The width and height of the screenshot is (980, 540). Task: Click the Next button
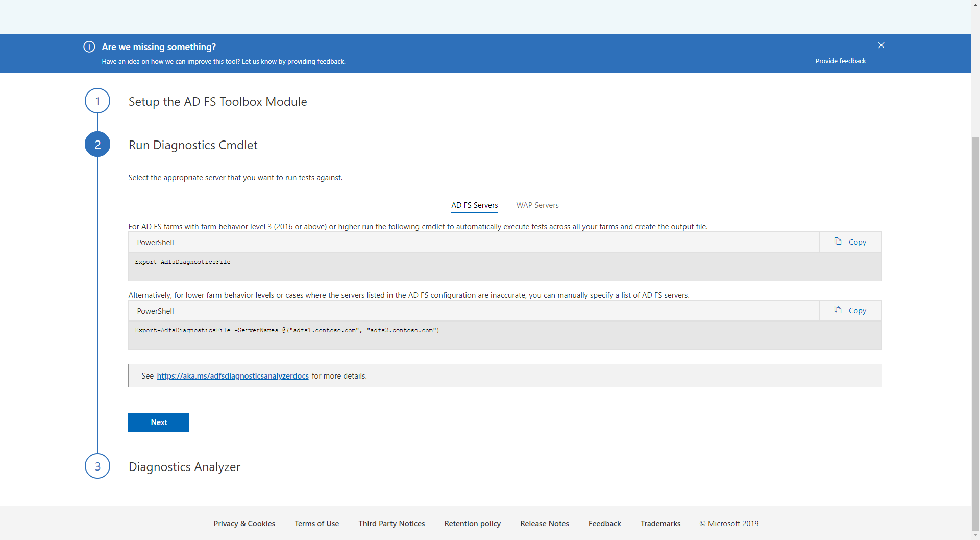tap(159, 422)
